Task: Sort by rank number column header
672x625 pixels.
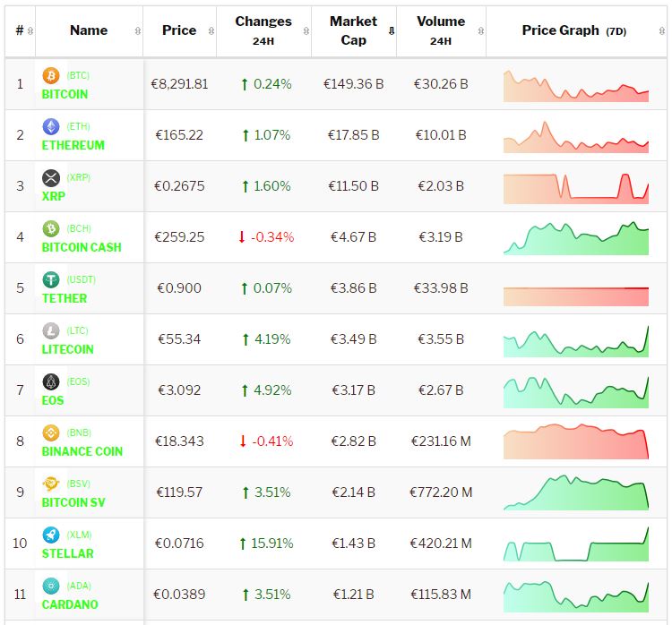Action: click(21, 30)
